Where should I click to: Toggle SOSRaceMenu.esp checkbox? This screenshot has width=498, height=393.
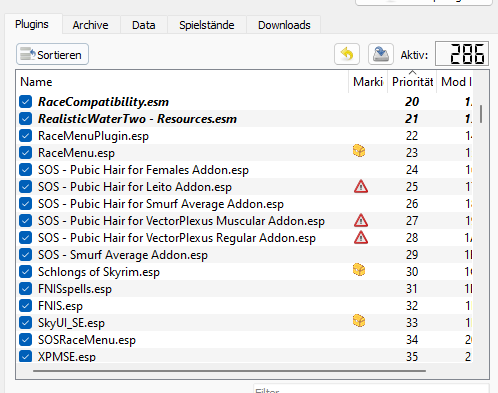coord(26,340)
